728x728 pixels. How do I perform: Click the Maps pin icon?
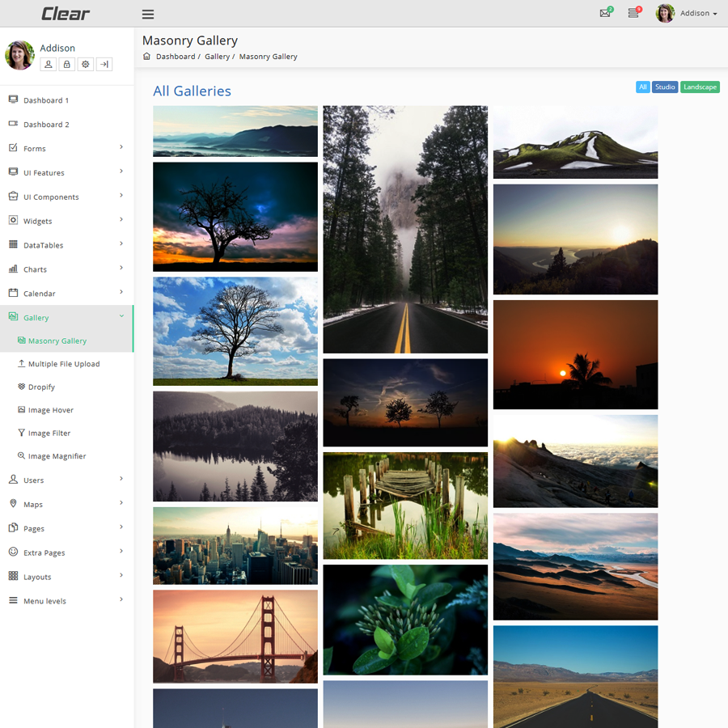(x=13, y=503)
